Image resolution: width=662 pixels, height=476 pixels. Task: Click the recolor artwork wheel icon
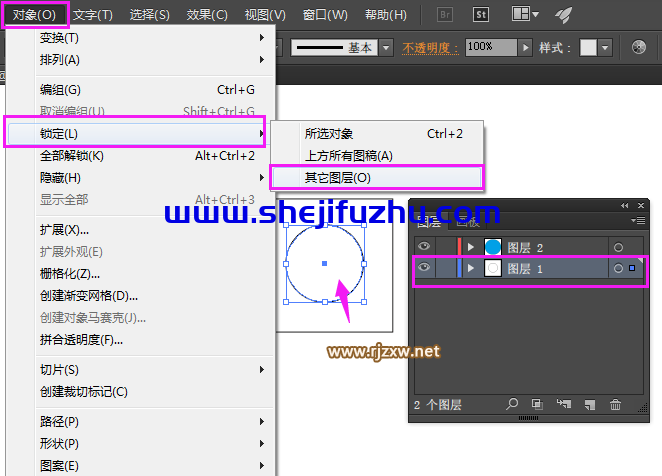(640, 47)
